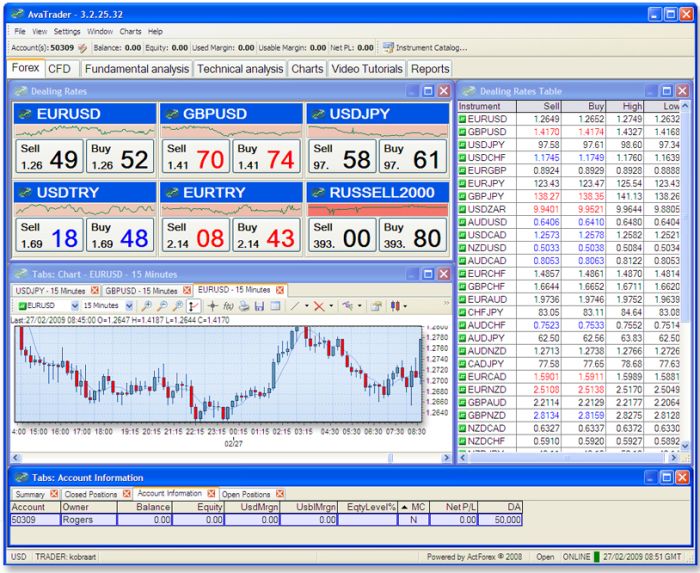Click the chart window layout icon
Viewport: 700px width, 573px height.
[x=275, y=306]
